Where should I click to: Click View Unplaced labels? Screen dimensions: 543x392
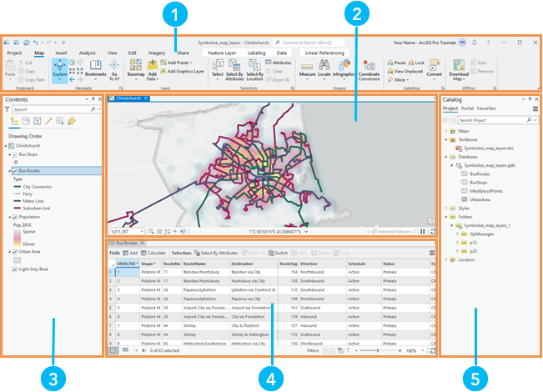point(405,72)
